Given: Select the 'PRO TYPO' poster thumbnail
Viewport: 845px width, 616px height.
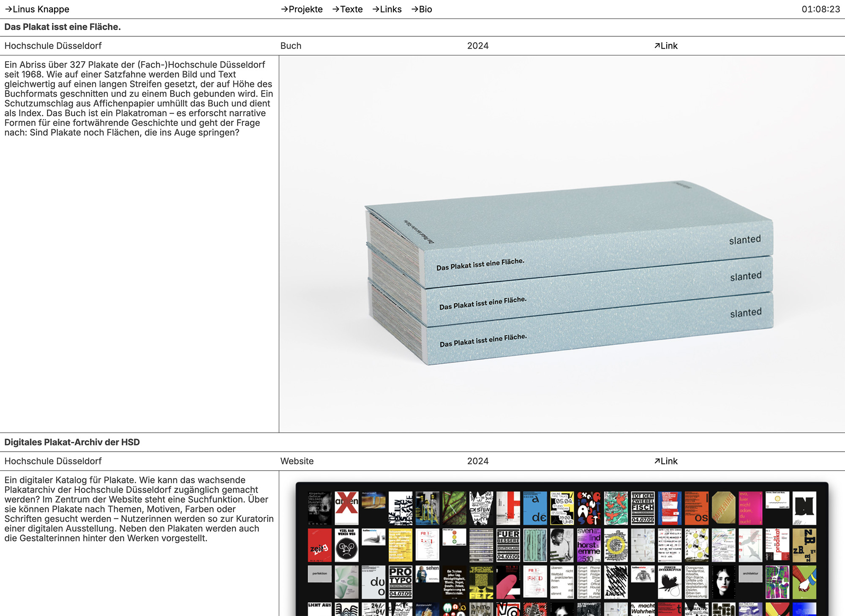Looking at the screenshot, I should tap(401, 582).
